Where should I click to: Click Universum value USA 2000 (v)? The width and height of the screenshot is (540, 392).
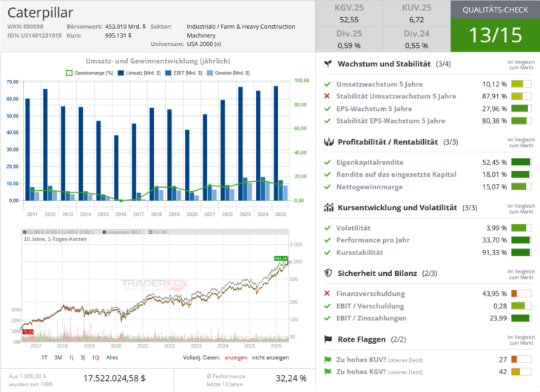point(204,44)
